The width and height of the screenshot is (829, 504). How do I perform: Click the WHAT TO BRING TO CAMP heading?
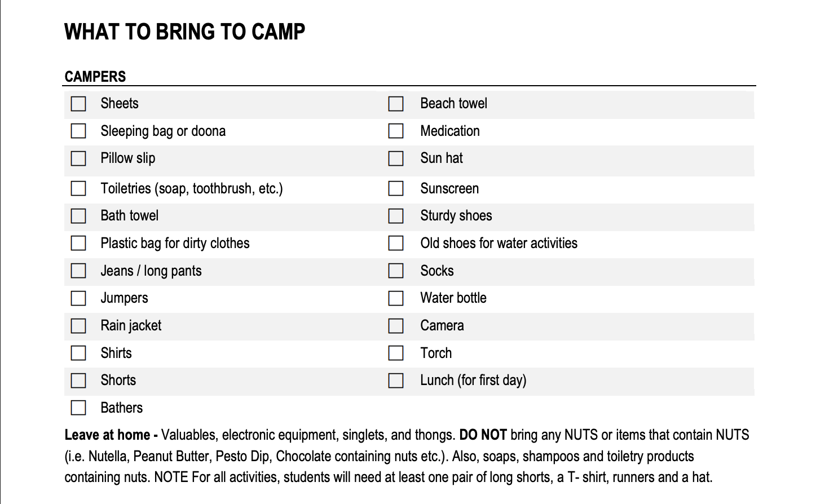(184, 32)
